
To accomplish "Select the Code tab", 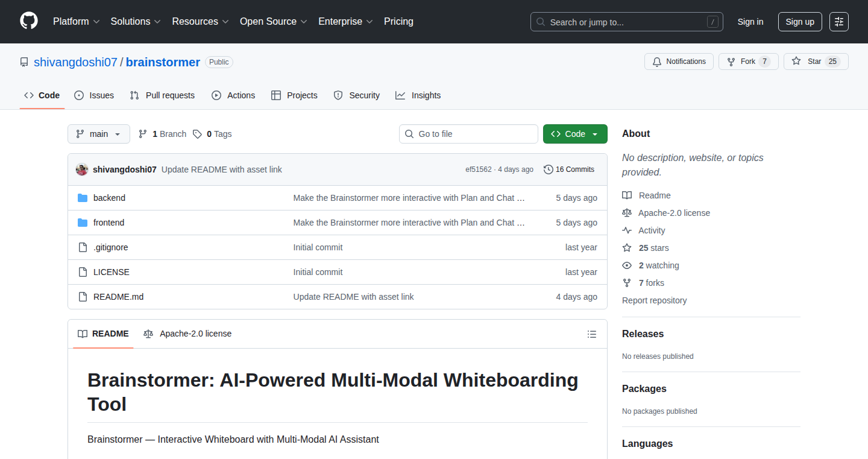I will click(x=42, y=95).
